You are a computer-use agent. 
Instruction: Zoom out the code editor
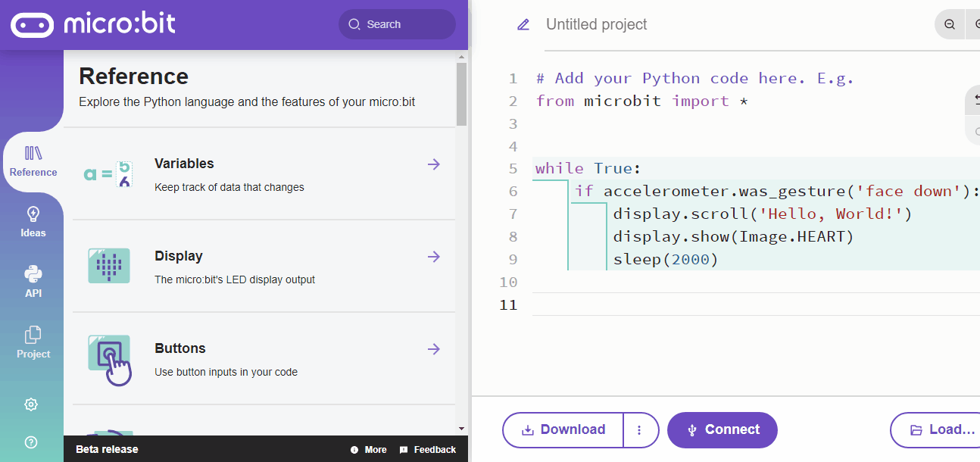pyautogui.click(x=950, y=24)
